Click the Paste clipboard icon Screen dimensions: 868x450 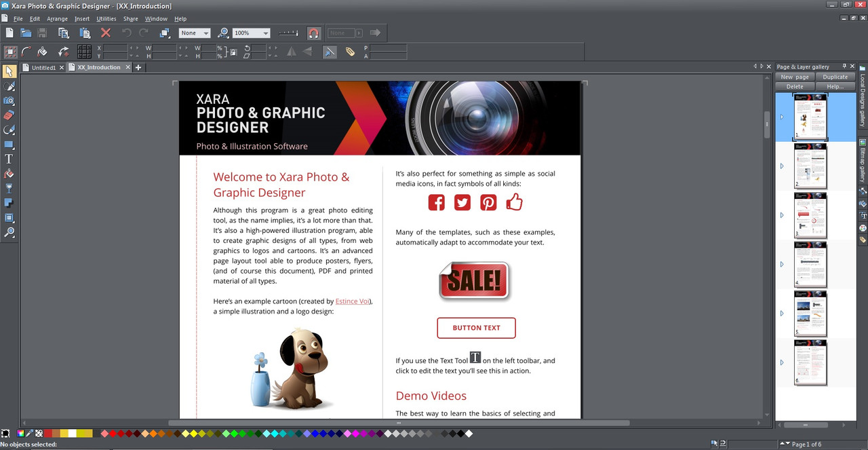pyautogui.click(x=85, y=33)
